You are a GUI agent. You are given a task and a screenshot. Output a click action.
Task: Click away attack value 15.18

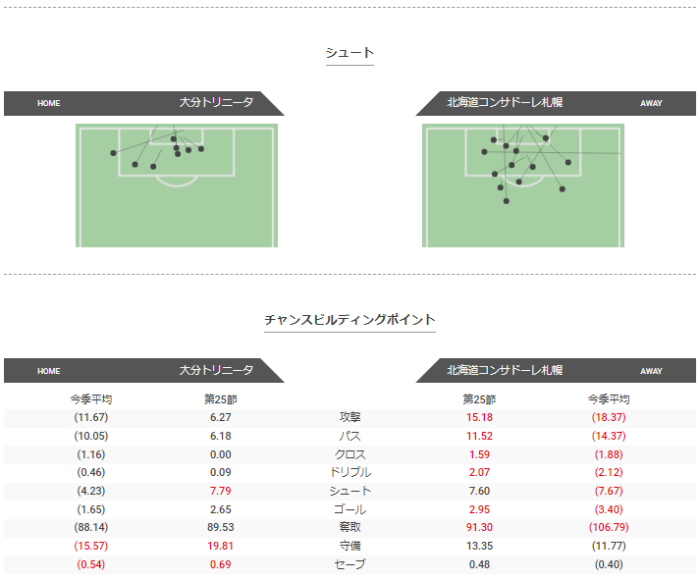479,417
